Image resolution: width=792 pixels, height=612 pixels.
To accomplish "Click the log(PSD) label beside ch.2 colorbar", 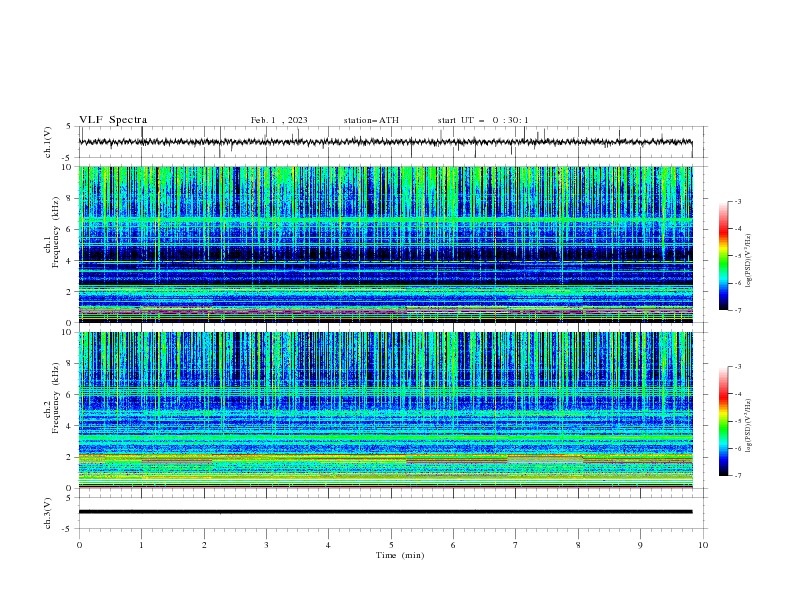I will 749,426.
